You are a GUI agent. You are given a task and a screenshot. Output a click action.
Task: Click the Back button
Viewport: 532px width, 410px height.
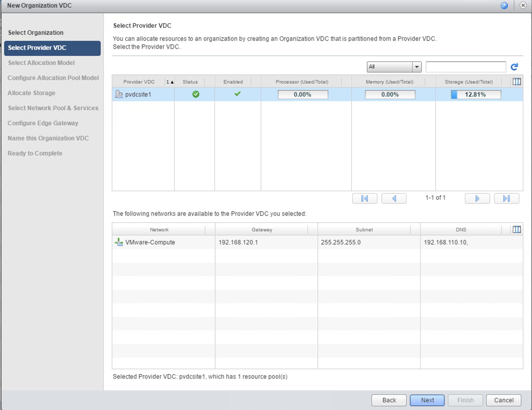pyautogui.click(x=389, y=400)
